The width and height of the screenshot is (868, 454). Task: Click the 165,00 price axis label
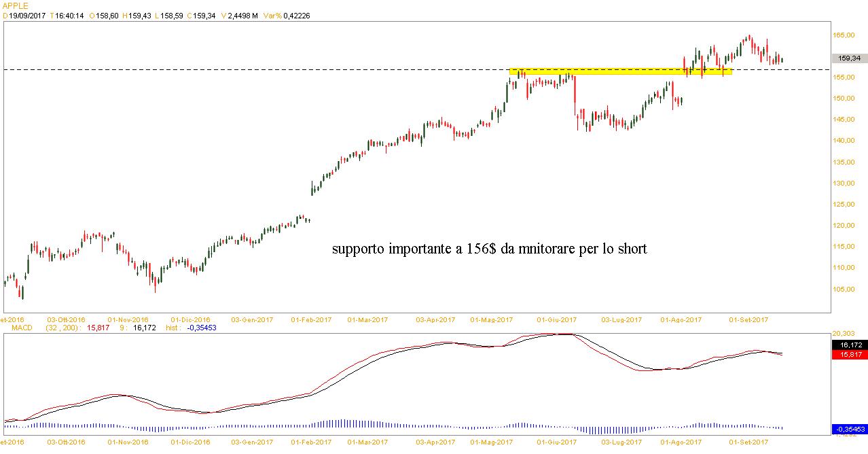[844, 35]
